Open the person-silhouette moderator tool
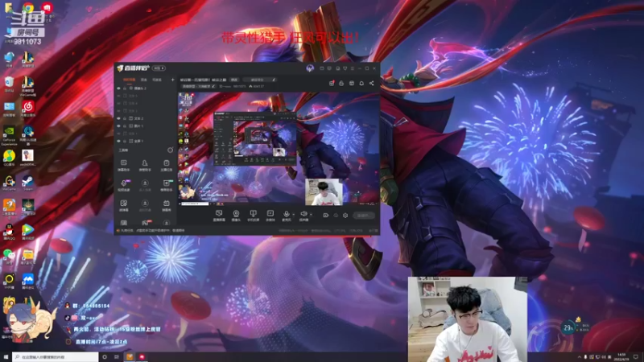 [145, 165]
